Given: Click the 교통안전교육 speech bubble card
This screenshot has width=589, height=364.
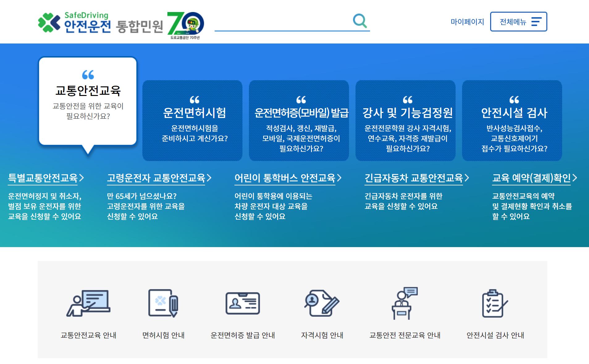Looking at the screenshot, I should [87, 102].
